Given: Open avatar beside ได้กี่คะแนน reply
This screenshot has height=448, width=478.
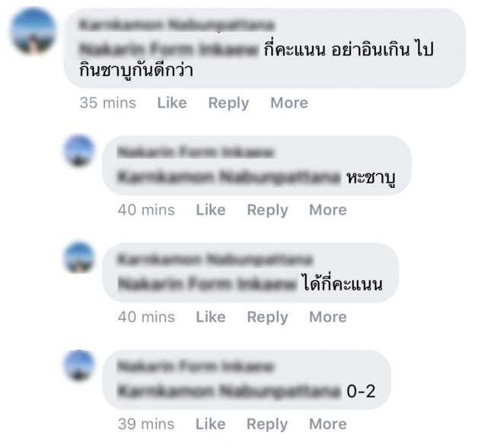Looking at the screenshot, I should pos(79,258).
